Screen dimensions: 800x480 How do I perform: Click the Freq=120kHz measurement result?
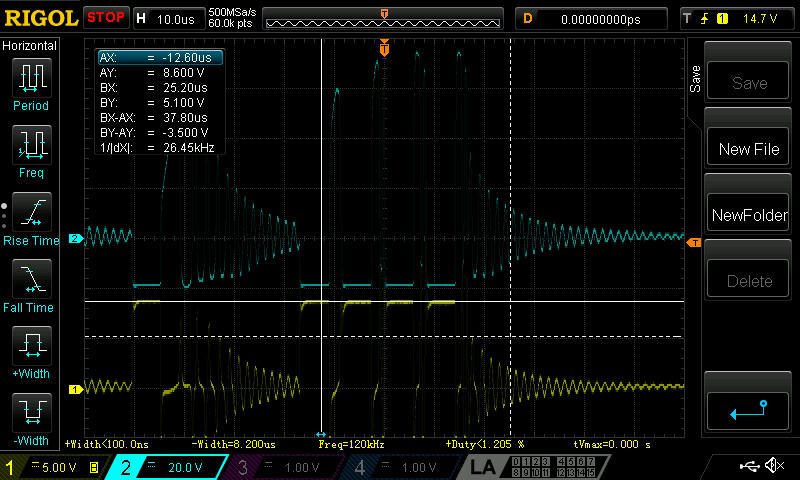352,444
